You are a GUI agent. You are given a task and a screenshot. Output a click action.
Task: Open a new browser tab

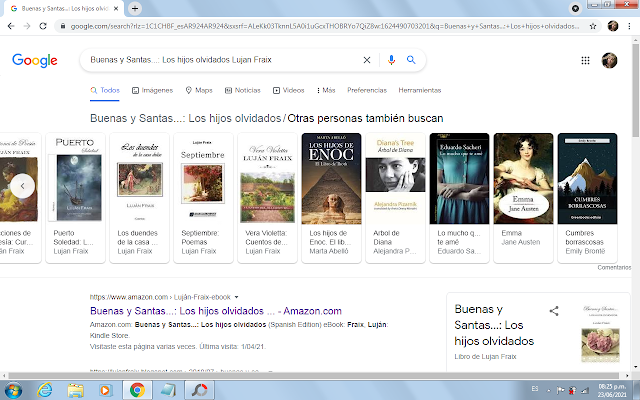(x=135, y=8)
